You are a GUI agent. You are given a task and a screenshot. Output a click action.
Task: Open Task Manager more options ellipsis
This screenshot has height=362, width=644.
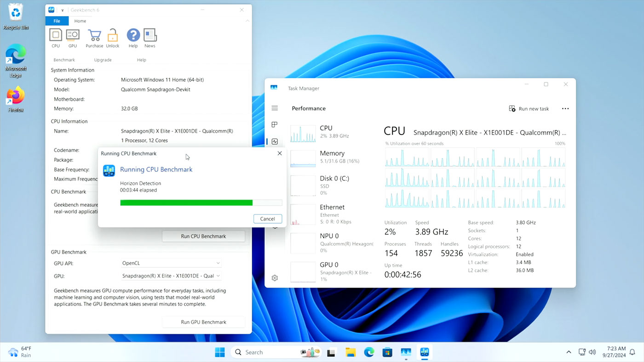pos(565,109)
